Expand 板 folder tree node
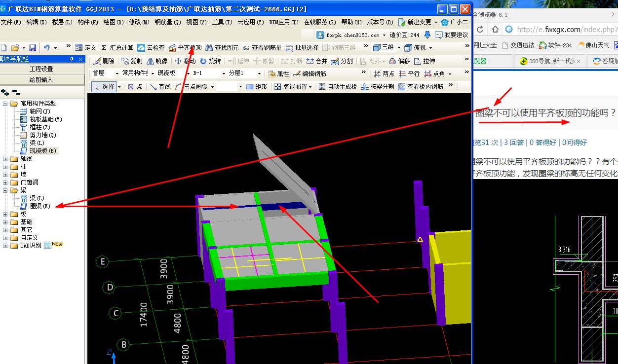 [5, 214]
